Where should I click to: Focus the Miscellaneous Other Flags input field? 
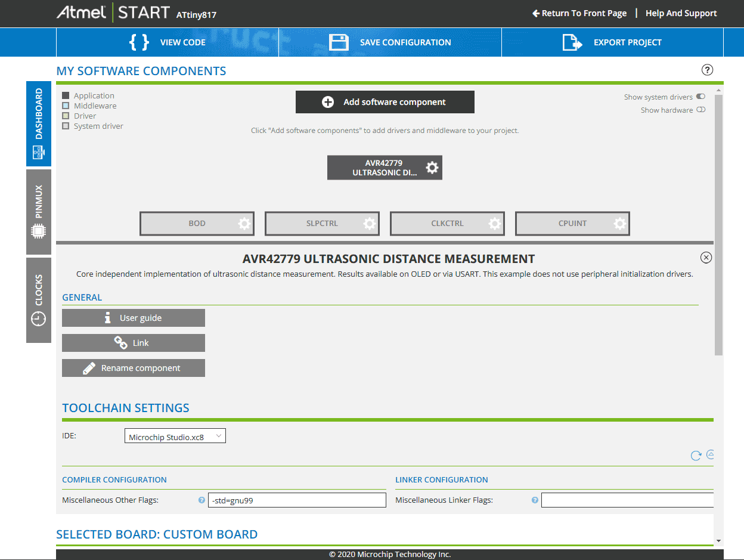(297, 500)
